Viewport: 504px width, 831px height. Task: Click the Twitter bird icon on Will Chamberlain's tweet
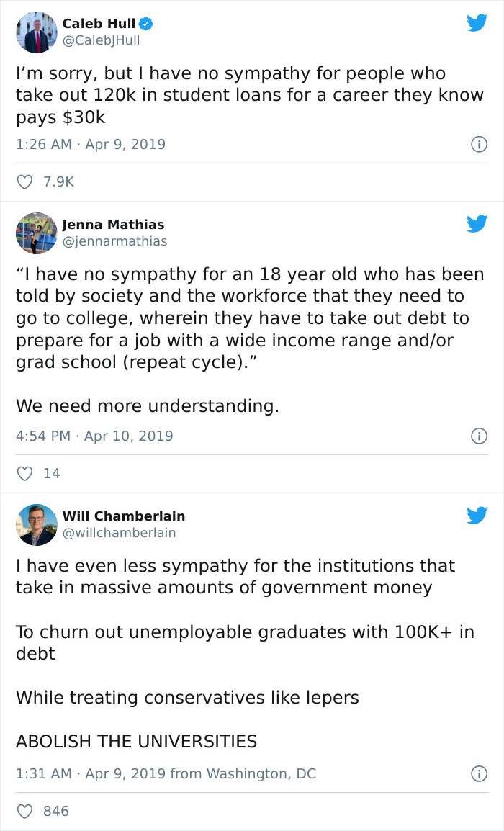tap(477, 516)
